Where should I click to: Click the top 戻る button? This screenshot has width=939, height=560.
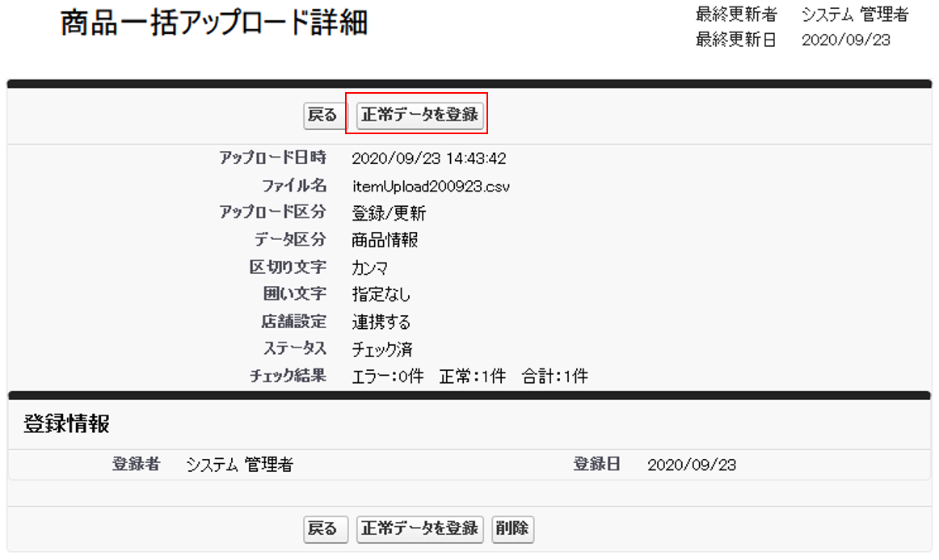(322, 116)
